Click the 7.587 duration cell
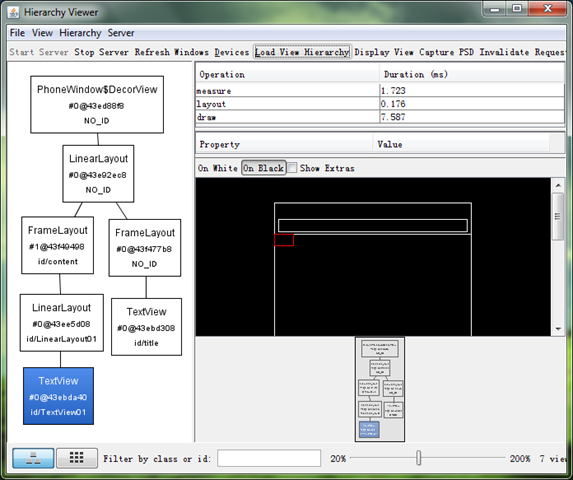This screenshot has height=480, width=573. click(x=472, y=117)
